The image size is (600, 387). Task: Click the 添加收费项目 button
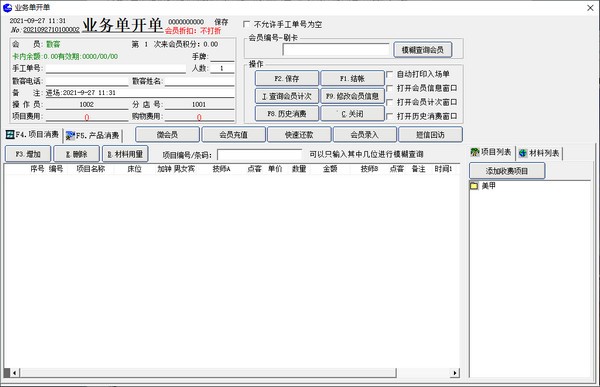[507, 171]
